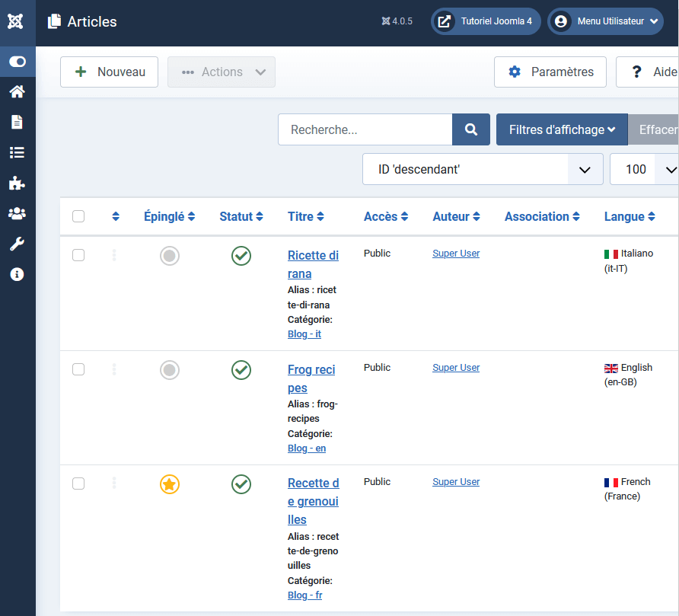This screenshot has width=679, height=616.
Task: Open the 'Filtres d'affichage' dropdown
Action: click(562, 129)
